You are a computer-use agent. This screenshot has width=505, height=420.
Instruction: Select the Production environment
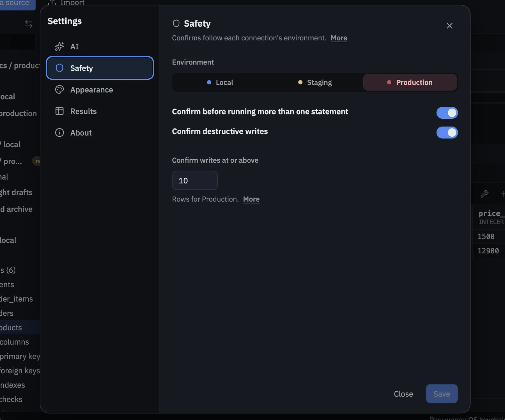point(410,82)
